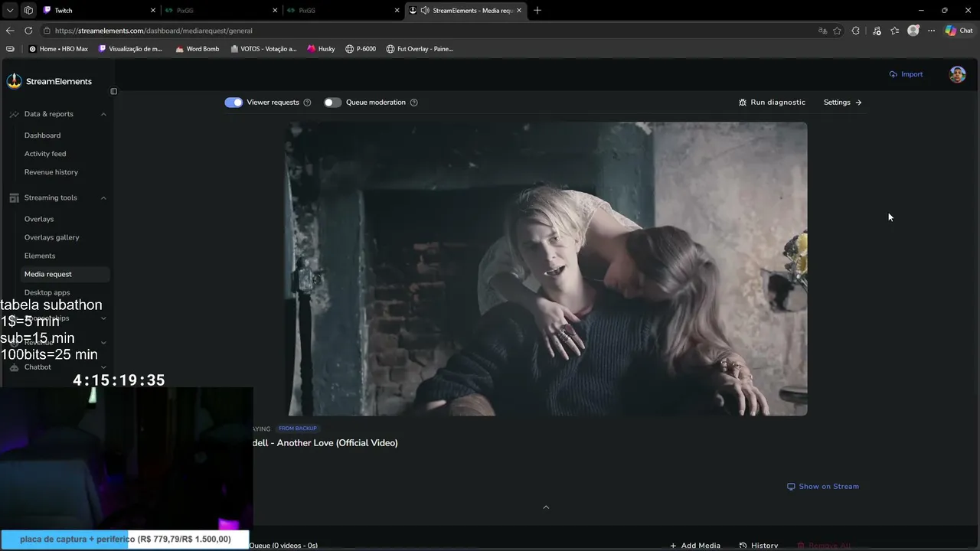
Task: Expand the Sponsorships section chevron
Action: click(103, 318)
